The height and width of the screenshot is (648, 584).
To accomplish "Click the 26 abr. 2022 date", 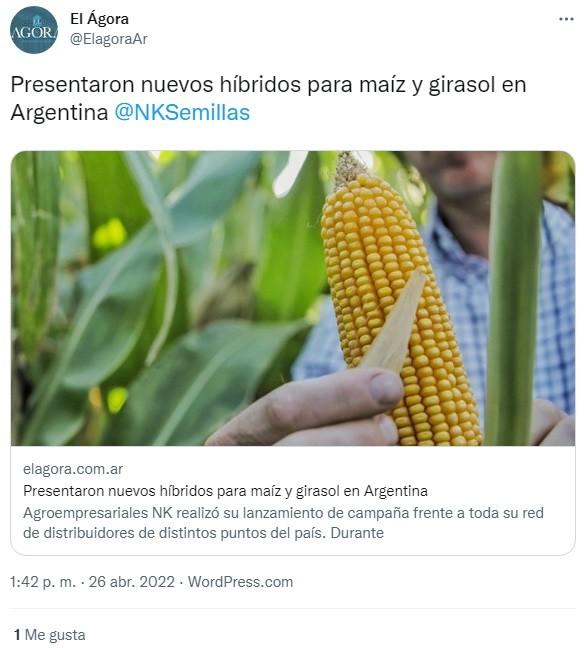I will pyautogui.click(x=131, y=582).
